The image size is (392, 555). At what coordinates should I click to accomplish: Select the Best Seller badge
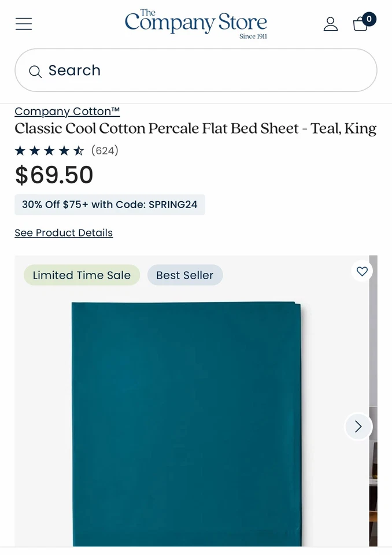(185, 275)
